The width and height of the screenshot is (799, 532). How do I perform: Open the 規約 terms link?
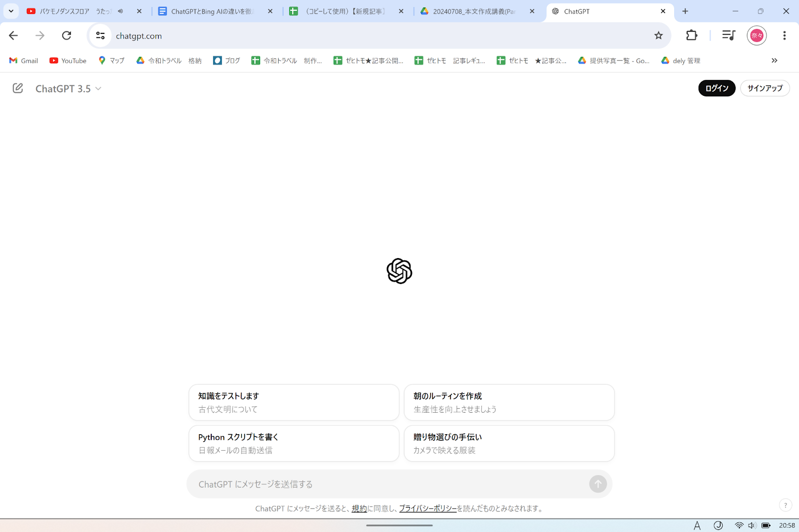tap(359, 509)
